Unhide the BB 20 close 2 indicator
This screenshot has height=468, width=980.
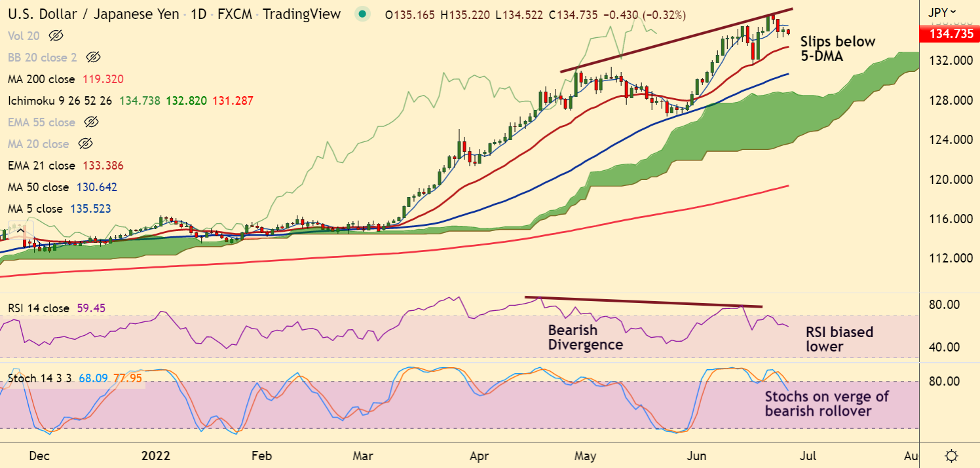(x=92, y=57)
